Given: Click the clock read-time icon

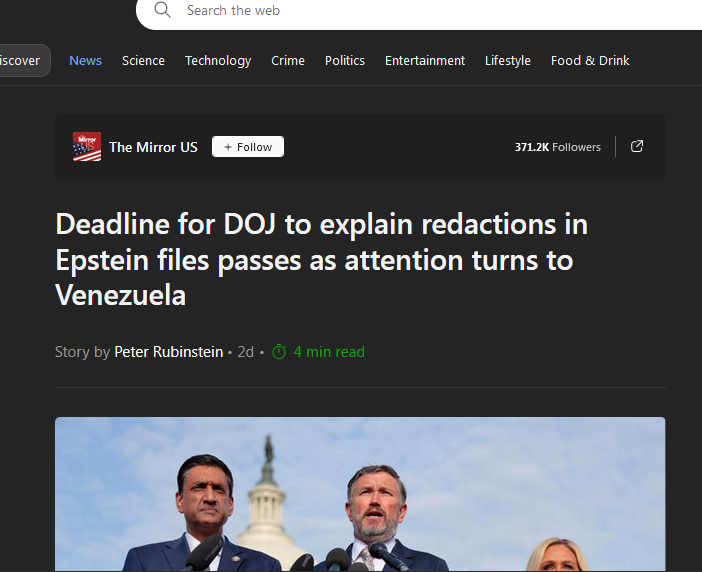Looking at the screenshot, I should click(x=279, y=352).
